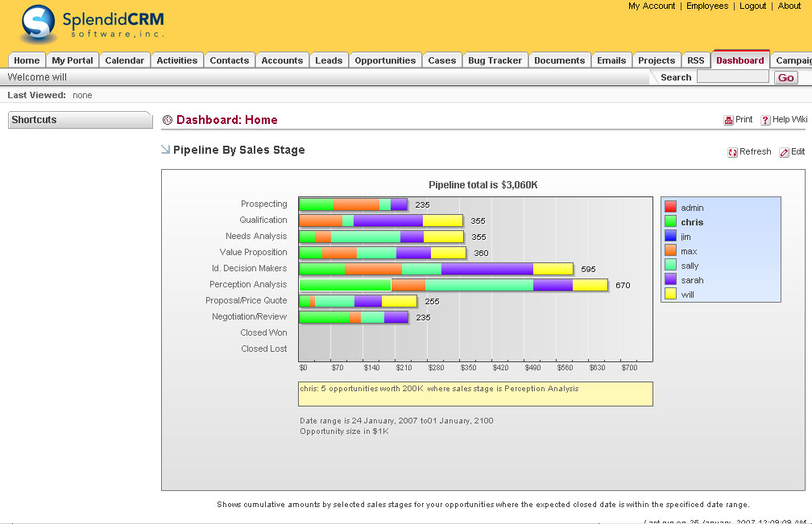Select the yellow will legend swatch
This screenshot has height=524, width=812.
670,295
